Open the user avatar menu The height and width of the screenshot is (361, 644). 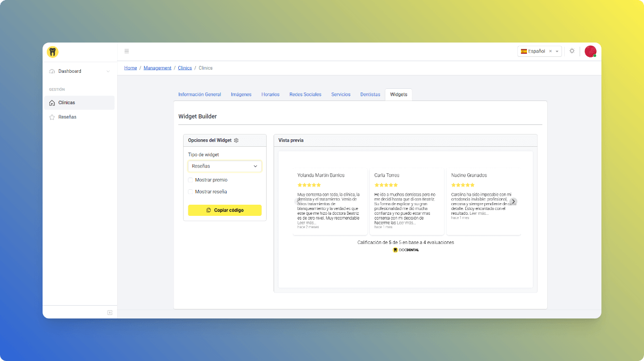[590, 51]
